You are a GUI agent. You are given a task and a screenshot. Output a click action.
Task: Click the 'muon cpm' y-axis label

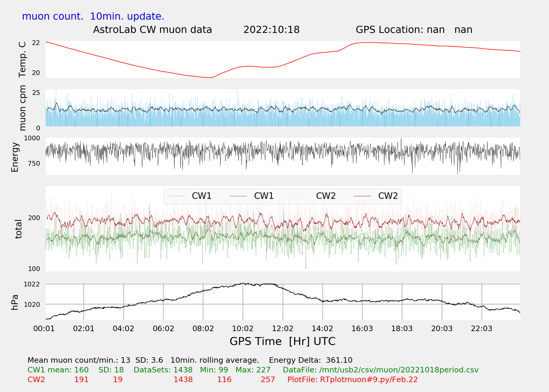click(22, 108)
